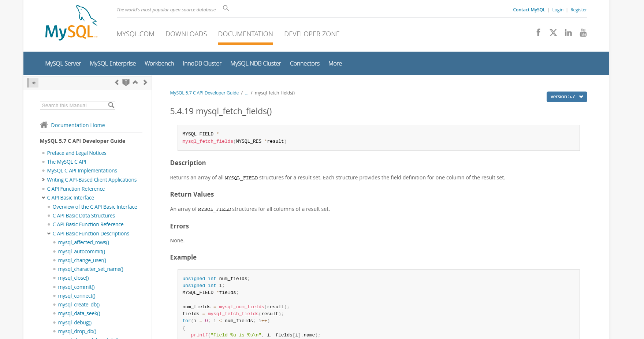
Task: Click the Register link
Action: [578, 10]
